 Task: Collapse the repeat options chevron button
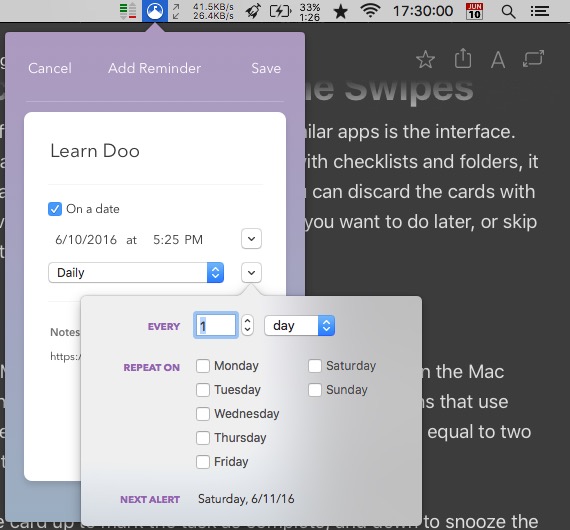click(252, 273)
